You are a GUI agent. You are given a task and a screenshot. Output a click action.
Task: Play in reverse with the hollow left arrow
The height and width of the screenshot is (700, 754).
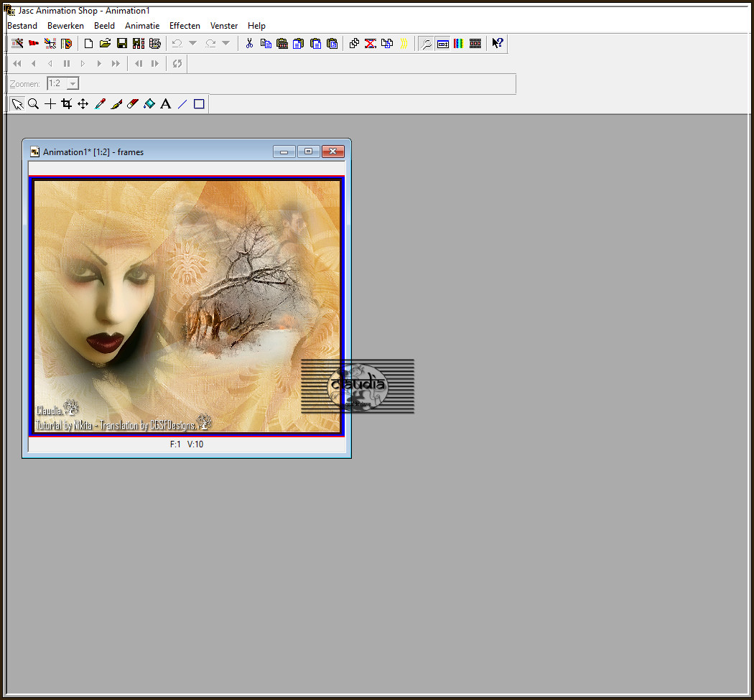pos(50,63)
